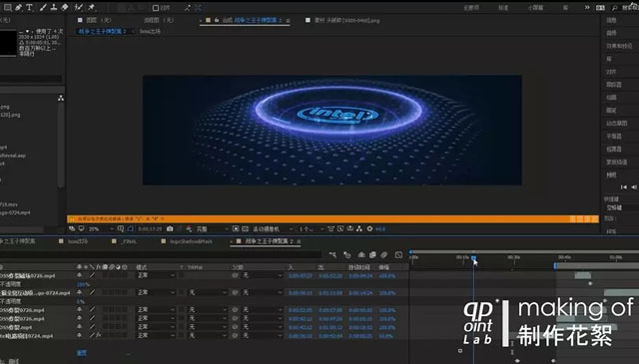Image resolution: width=639 pixels, height=364 pixels.
Task: Switch to the _FINAL timeline tab
Action: pos(129,241)
